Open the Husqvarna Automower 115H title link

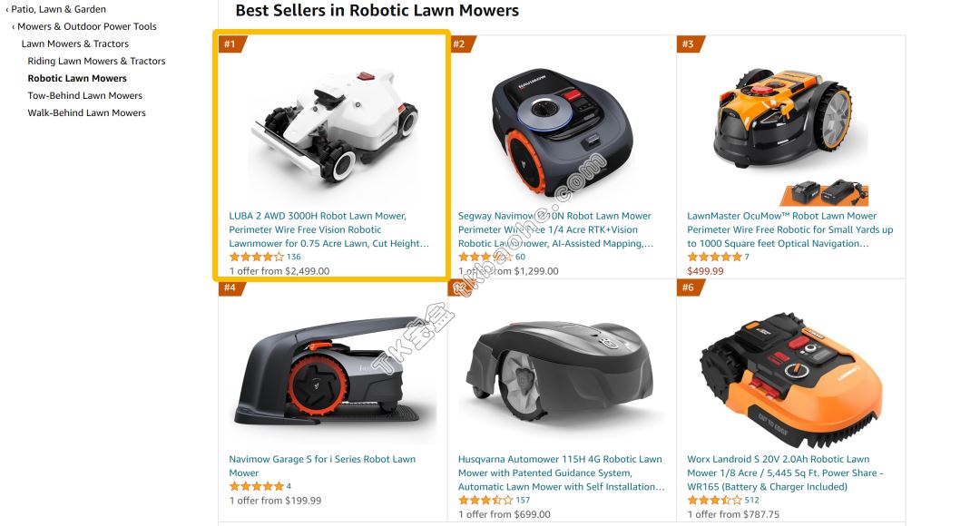click(562, 472)
